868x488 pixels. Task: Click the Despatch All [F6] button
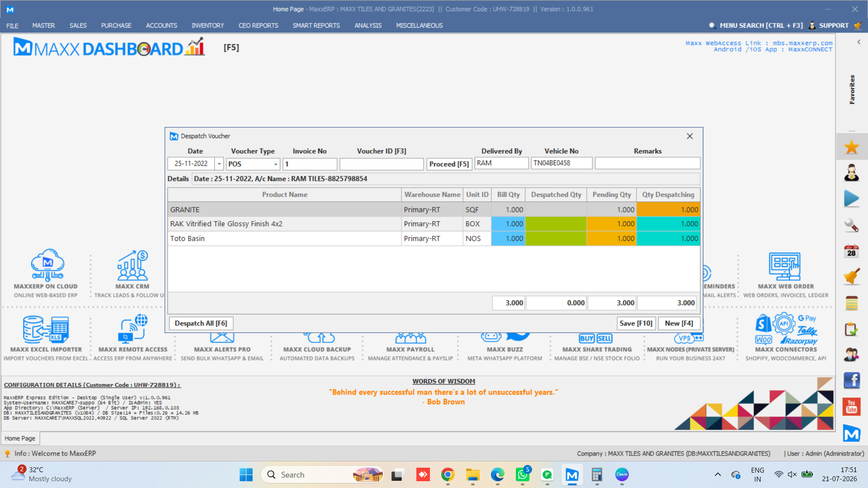201,323
